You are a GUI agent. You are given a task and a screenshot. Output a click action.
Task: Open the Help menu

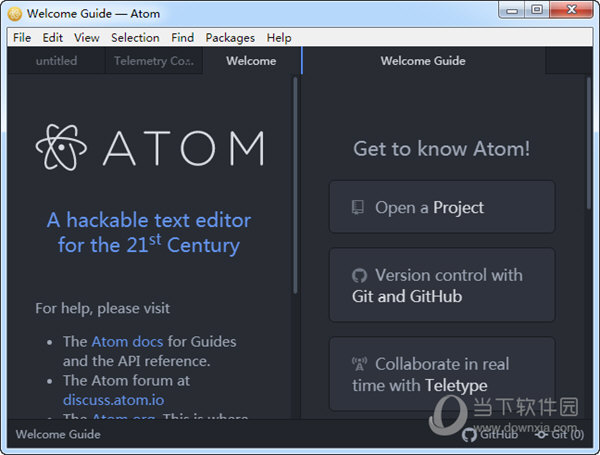tap(279, 38)
